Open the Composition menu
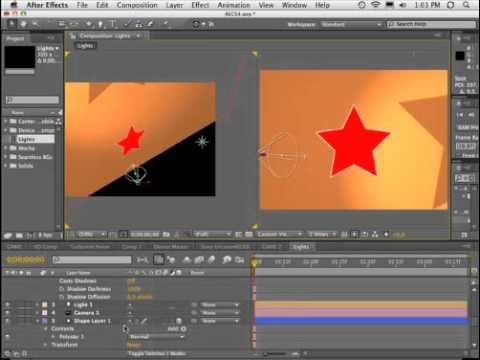Screen dimensions: 480x360 pyautogui.click(x=137, y=5)
